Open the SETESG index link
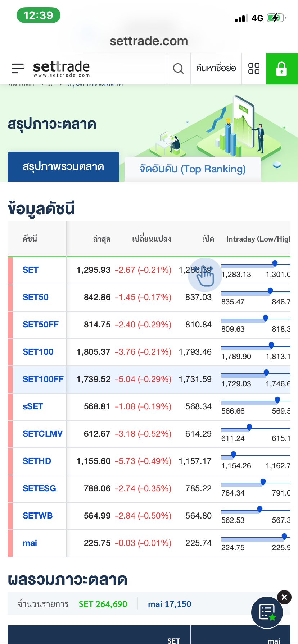This screenshot has height=644, width=298. coord(39,488)
